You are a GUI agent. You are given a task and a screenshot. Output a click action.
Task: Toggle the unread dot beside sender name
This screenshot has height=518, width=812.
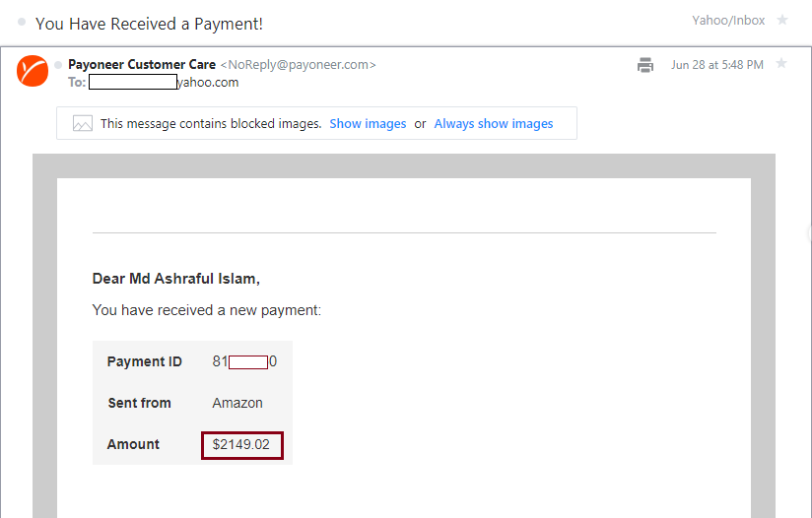pos(58,65)
